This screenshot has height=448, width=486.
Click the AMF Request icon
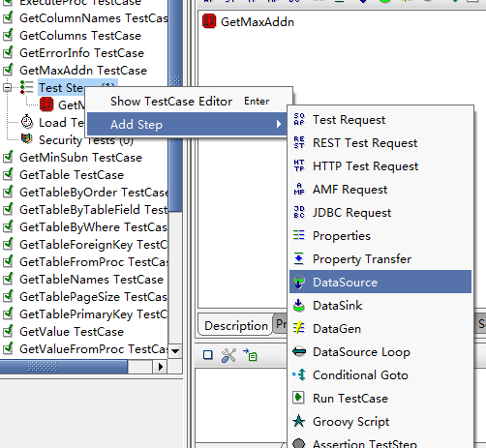tap(299, 189)
